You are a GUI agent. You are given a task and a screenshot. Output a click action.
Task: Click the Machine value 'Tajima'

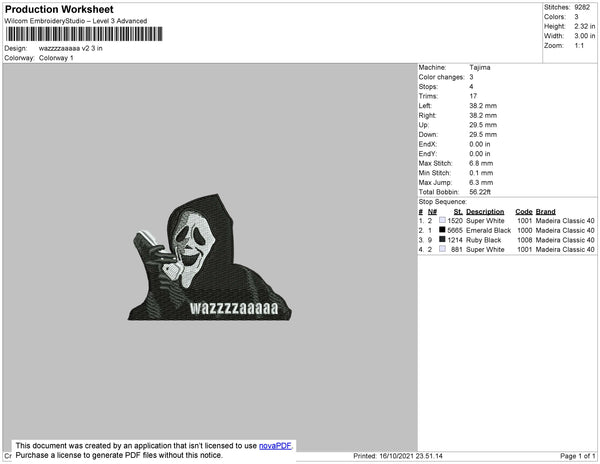[x=480, y=67]
